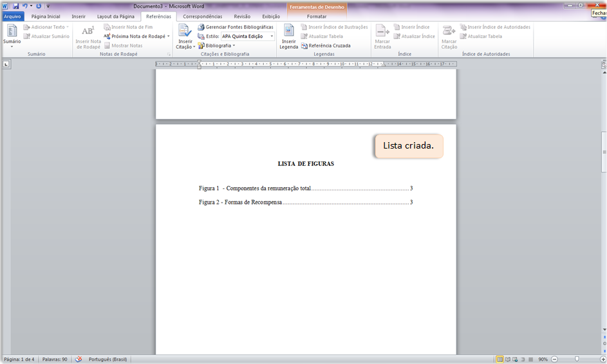
Task: Open the Bibliografia dropdown
Action: point(217,46)
